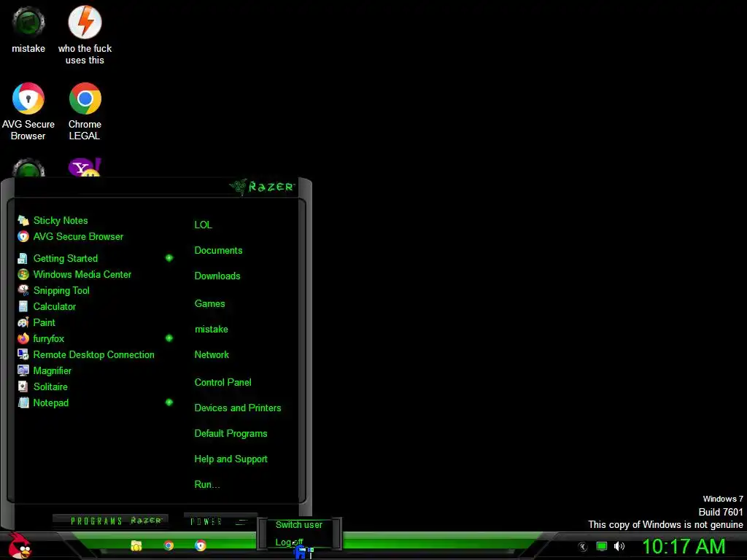Select the Yahoo desktop icon
This screenshot has height=560, width=747.
(x=85, y=167)
